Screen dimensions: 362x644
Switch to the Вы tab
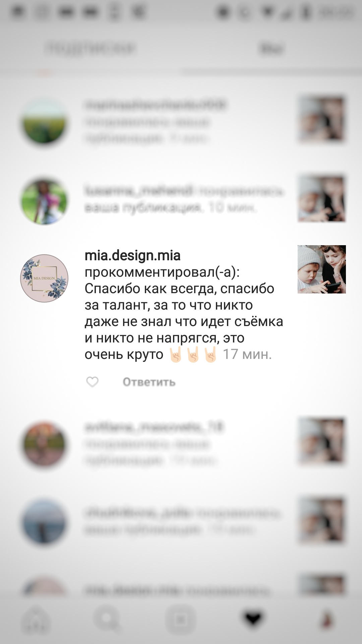pos(271,49)
